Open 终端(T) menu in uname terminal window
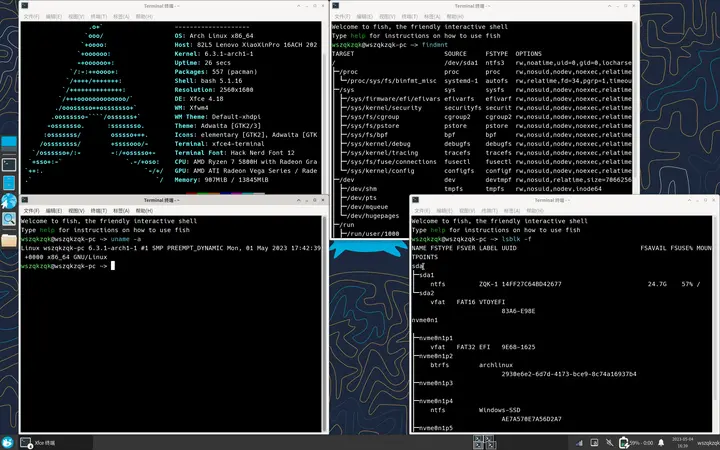The image size is (720, 450). click(99, 211)
